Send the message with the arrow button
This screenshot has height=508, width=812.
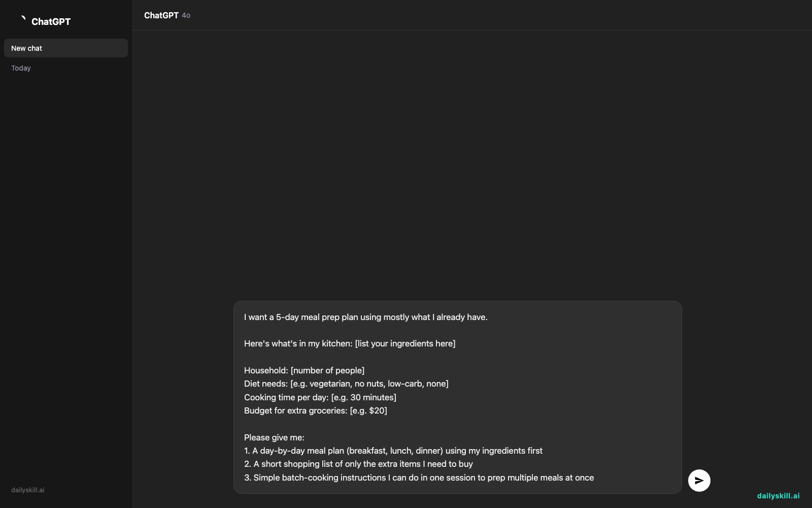(699, 481)
